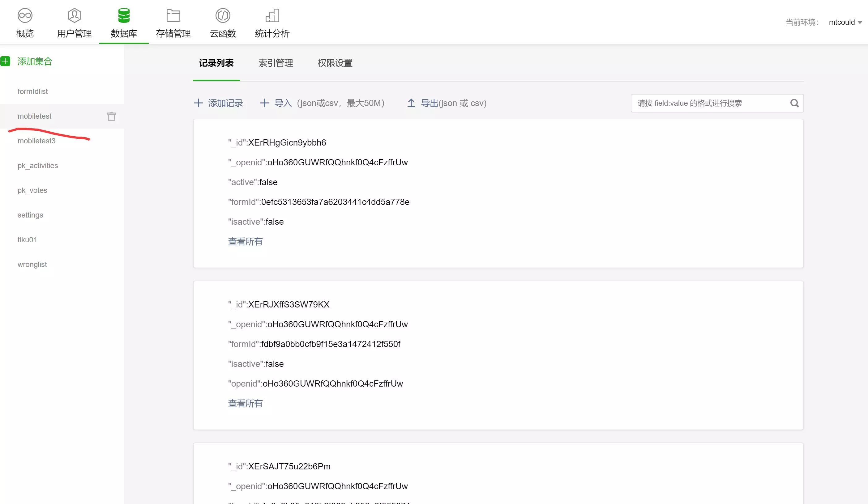Open the 用户管理 user management icon
The image size is (868, 504).
click(75, 15)
